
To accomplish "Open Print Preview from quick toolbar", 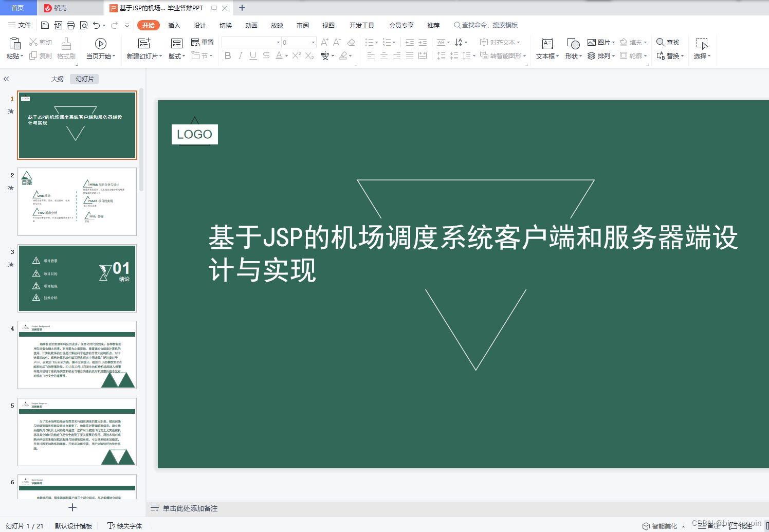I will point(83,25).
